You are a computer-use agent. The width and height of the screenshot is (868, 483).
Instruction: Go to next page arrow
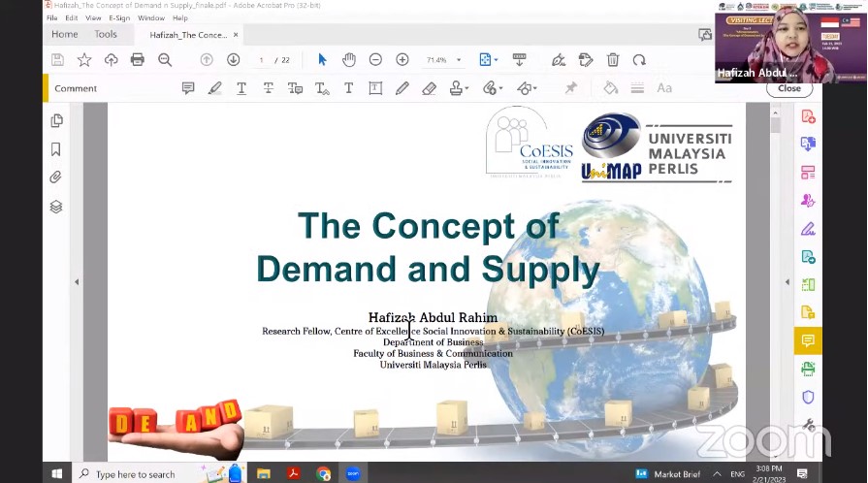[x=233, y=60]
